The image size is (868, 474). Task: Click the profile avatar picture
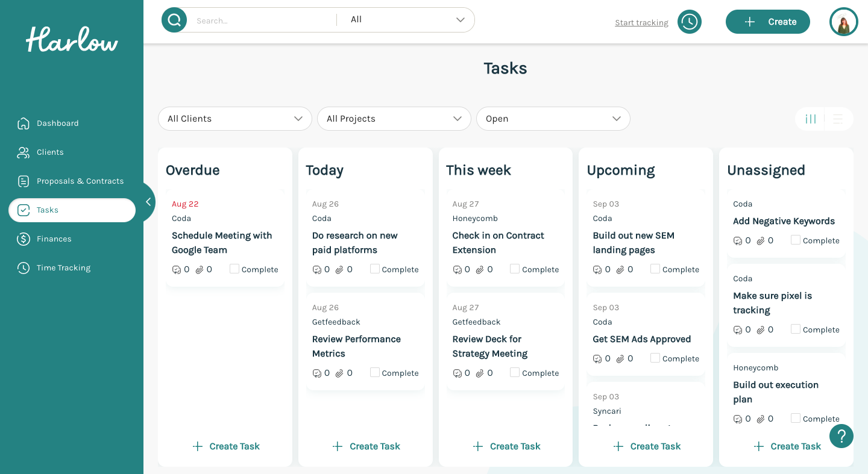click(x=843, y=21)
